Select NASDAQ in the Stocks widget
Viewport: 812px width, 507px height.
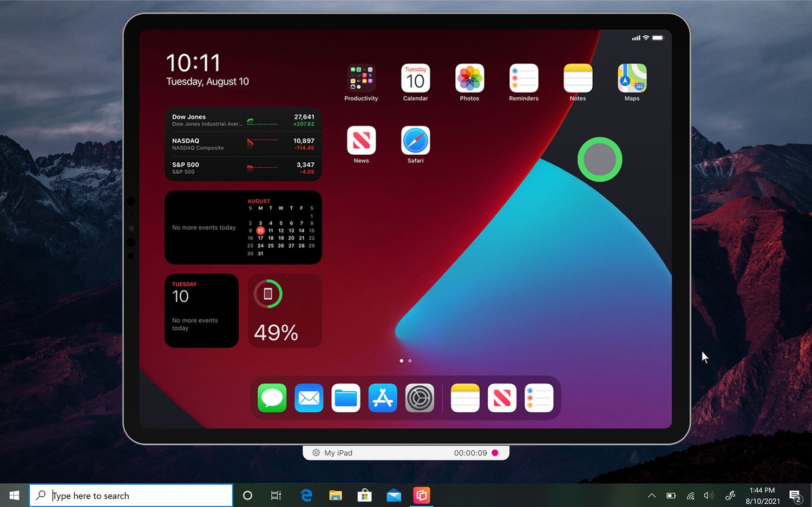pos(244,143)
